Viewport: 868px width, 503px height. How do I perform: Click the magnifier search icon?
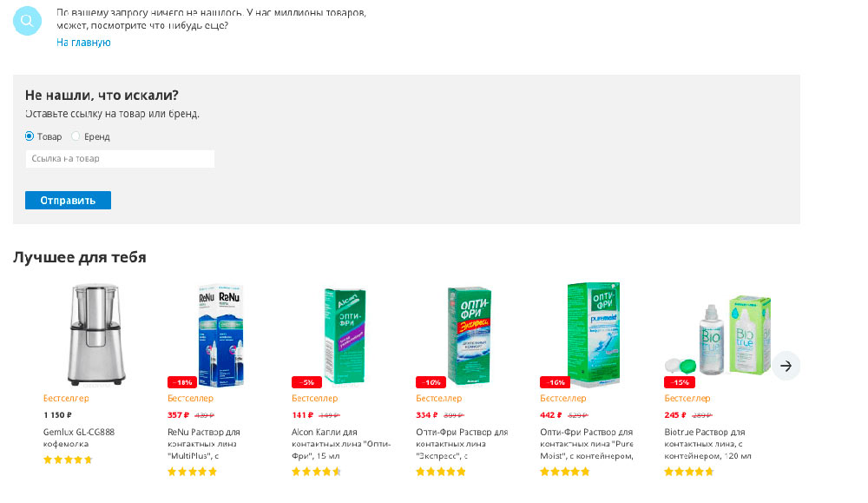[28, 21]
